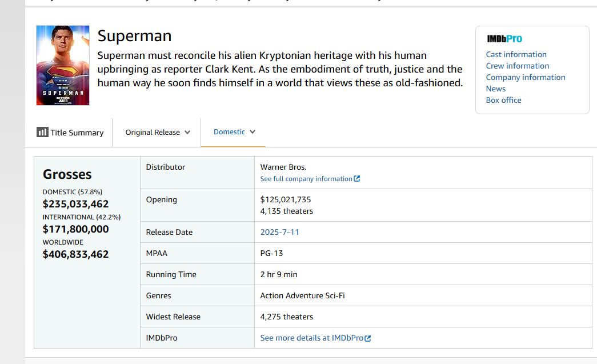Click See more details at IMDbPro

pyautogui.click(x=311, y=338)
